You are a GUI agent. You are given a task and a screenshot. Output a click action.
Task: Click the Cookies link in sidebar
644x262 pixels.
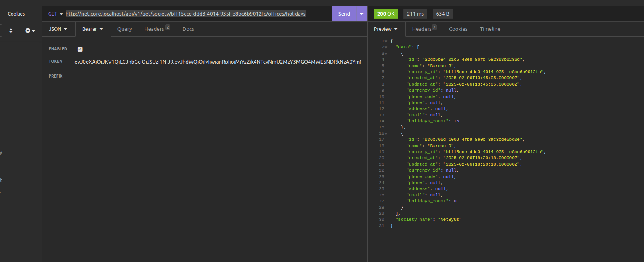[16, 14]
